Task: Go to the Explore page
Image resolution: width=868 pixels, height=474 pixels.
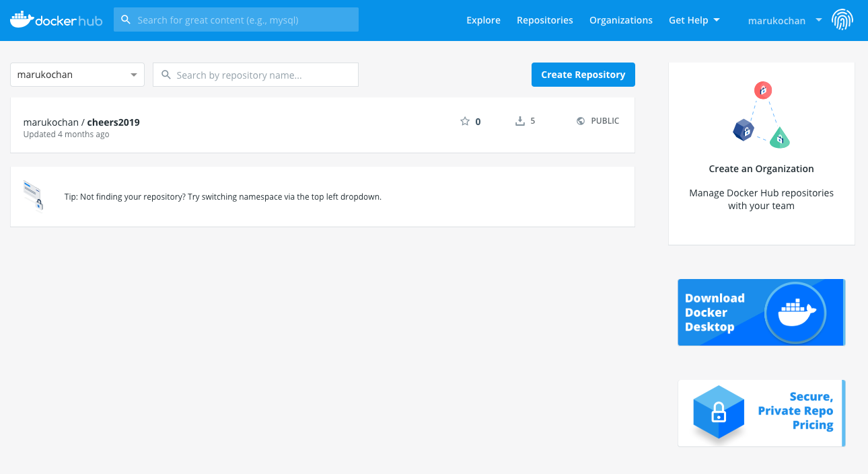Action: pos(483,20)
